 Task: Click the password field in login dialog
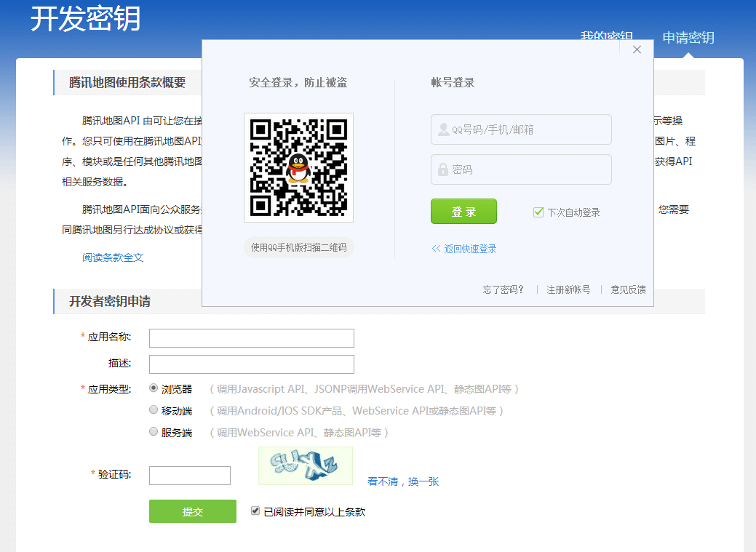click(521, 169)
